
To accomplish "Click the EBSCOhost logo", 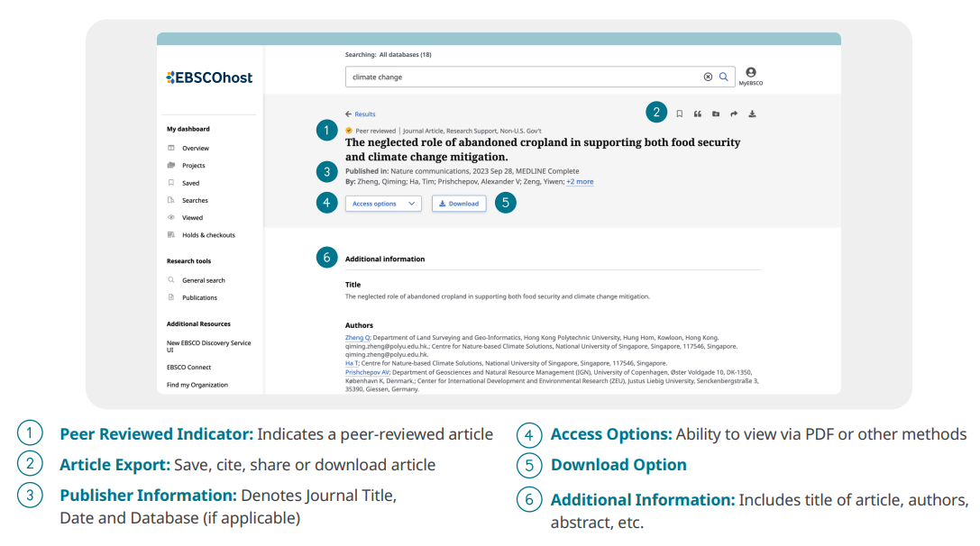I will (x=209, y=77).
